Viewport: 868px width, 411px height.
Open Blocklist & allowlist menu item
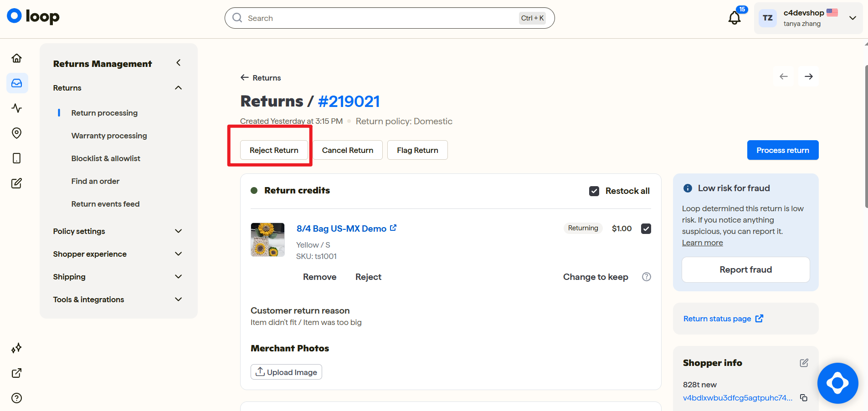pyautogui.click(x=106, y=158)
